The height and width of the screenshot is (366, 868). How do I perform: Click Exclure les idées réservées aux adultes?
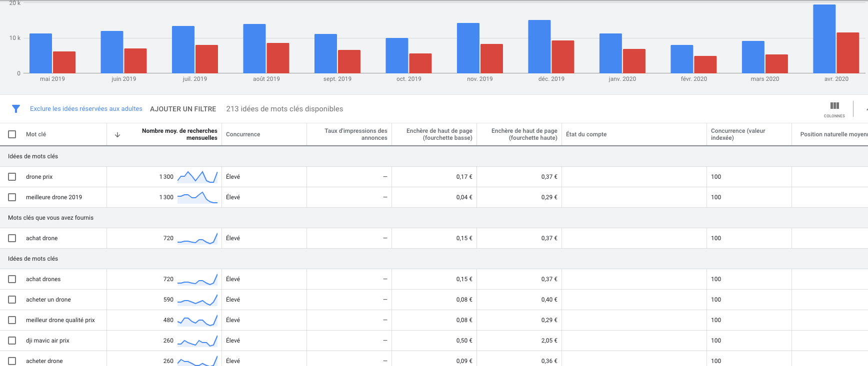coord(86,109)
